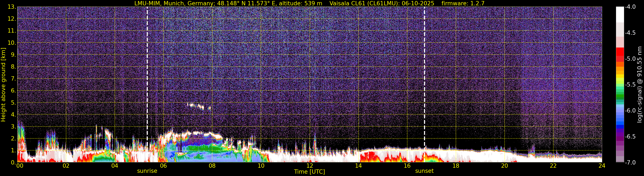644x176 pixels.
Task: Click the '00' time axis tick label
Action: pos(20,166)
